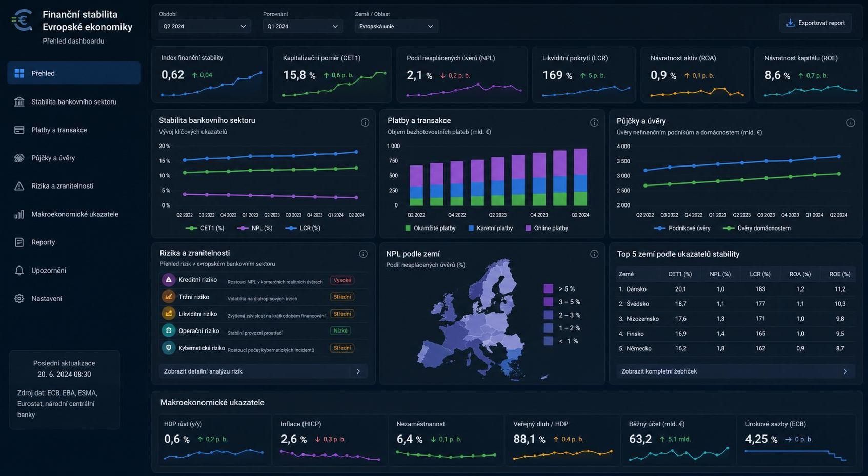Click the Kybernetické riziko shield icon

pos(168,348)
